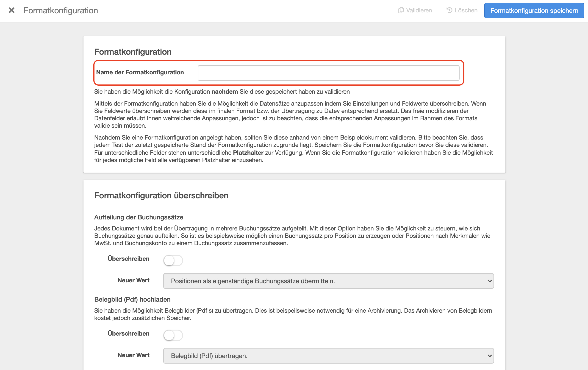Click the Validieren button label
This screenshot has height=370, width=588.
(419, 10)
